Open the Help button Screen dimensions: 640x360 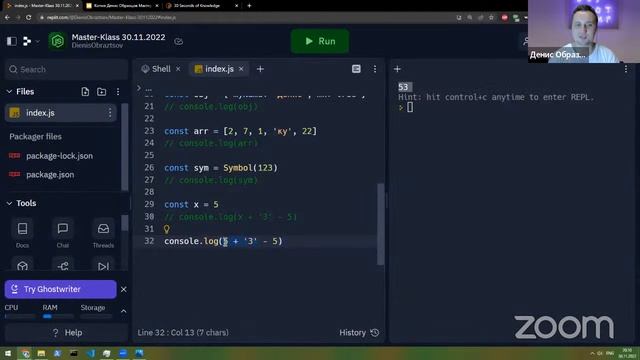click(x=67, y=333)
